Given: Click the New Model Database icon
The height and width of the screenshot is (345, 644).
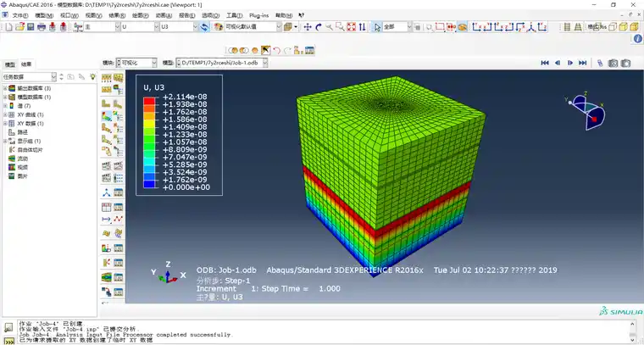Looking at the screenshot, I should [8, 27].
